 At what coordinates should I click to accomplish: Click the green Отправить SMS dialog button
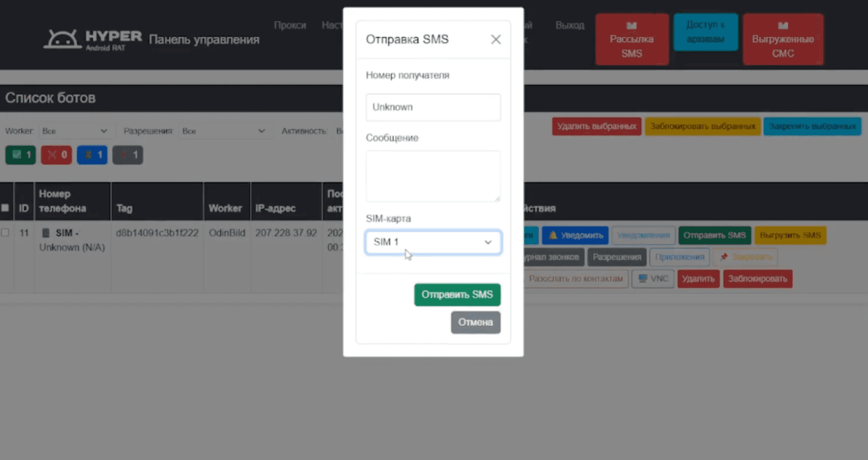point(457,295)
